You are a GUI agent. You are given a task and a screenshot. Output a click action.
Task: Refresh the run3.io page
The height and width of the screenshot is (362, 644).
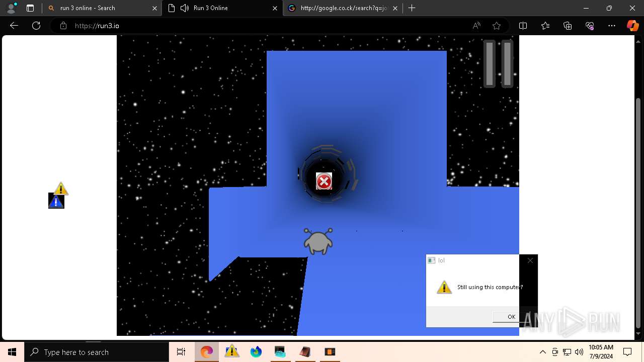(36, 26)
